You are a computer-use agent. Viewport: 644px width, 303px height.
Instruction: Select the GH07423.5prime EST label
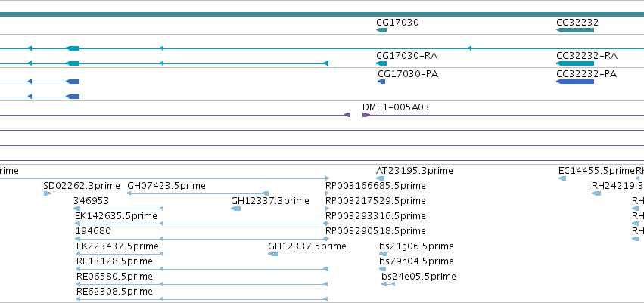[166, 186]
